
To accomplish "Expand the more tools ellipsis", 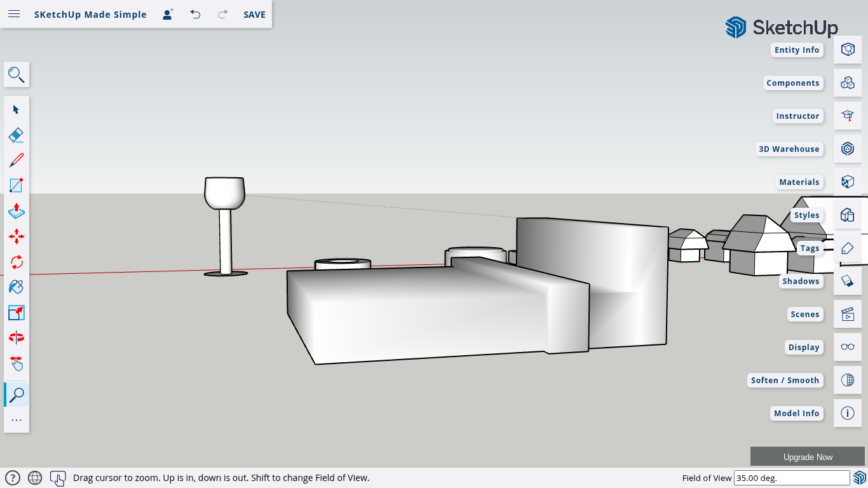I will [x=17, y=420].
